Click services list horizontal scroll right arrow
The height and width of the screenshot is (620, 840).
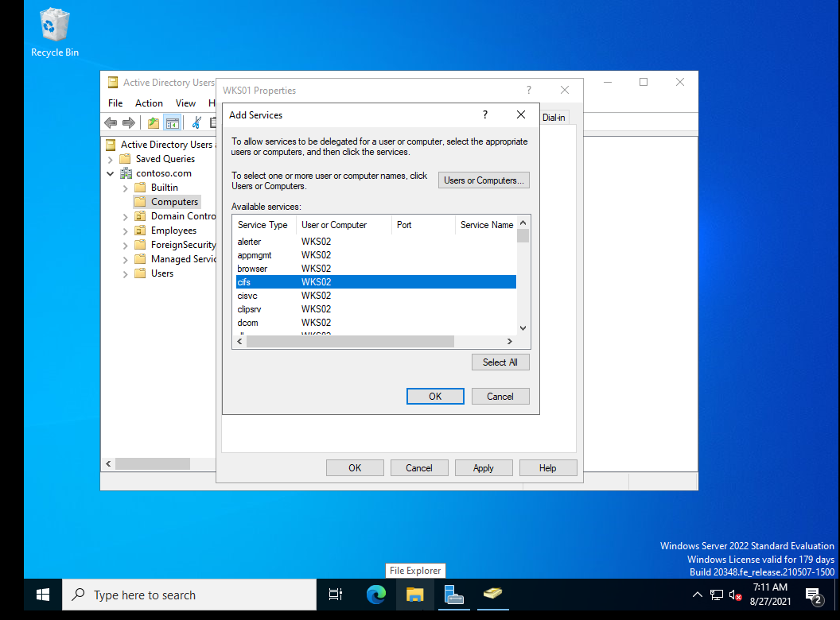click(x=509, y=342)
